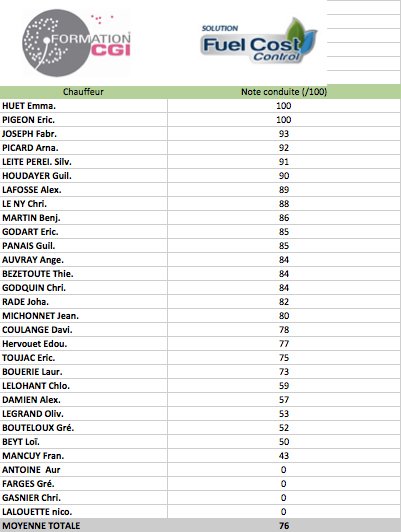Viewport: 401px width, 532px height.
Task: Select the HUET Emma. name cell
Action: pos(83,106)
